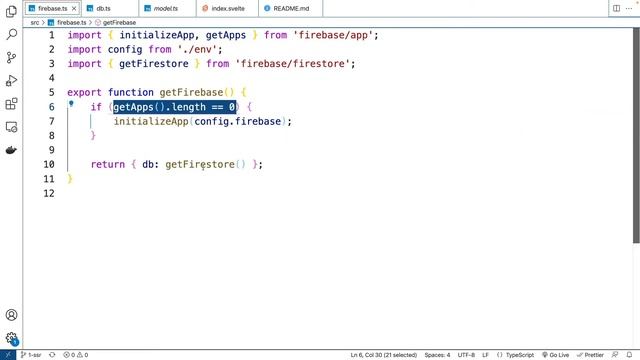Click the return keyword on line 10

click(x=108, y=164)
